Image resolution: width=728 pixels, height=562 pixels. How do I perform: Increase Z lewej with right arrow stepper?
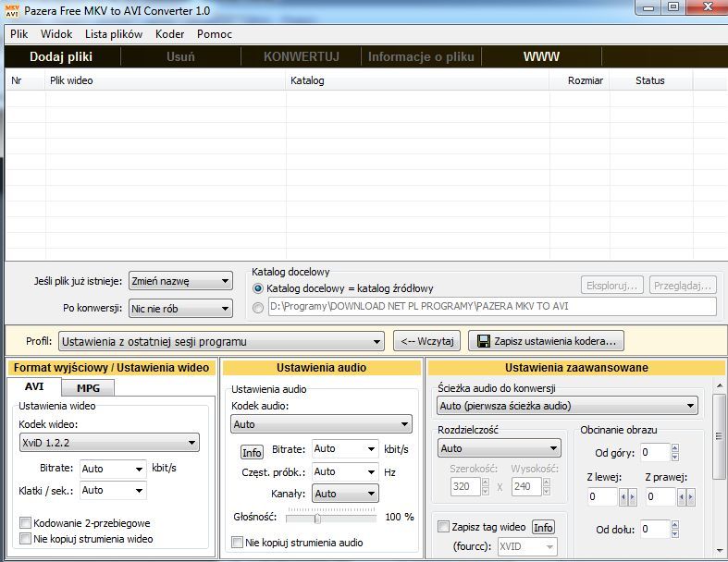[x=632, y=497]
